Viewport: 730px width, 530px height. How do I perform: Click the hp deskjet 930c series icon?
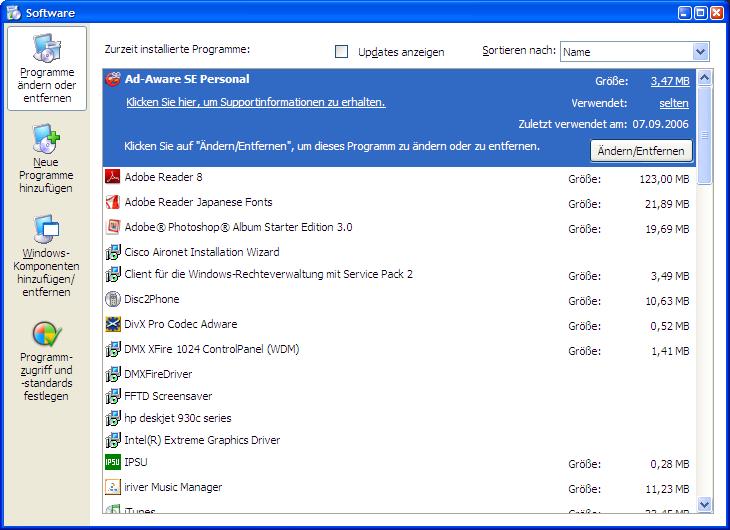coord(113,418)
